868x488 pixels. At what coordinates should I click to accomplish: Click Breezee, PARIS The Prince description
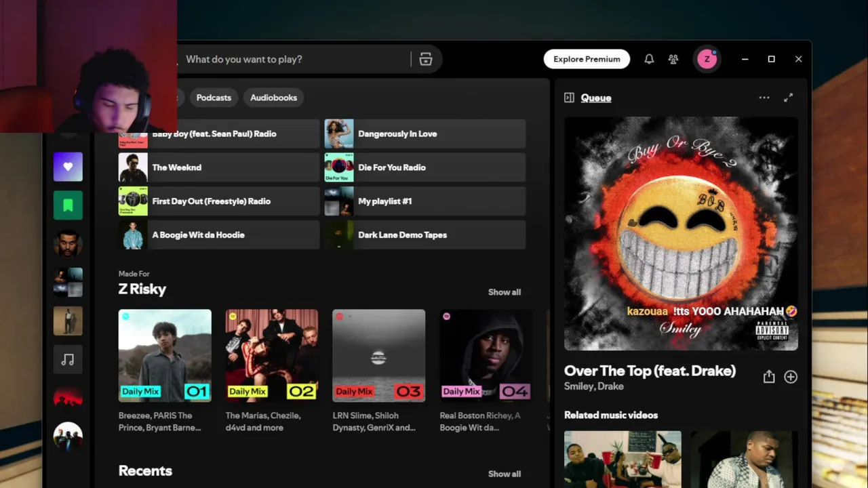(x=160, y=422)
